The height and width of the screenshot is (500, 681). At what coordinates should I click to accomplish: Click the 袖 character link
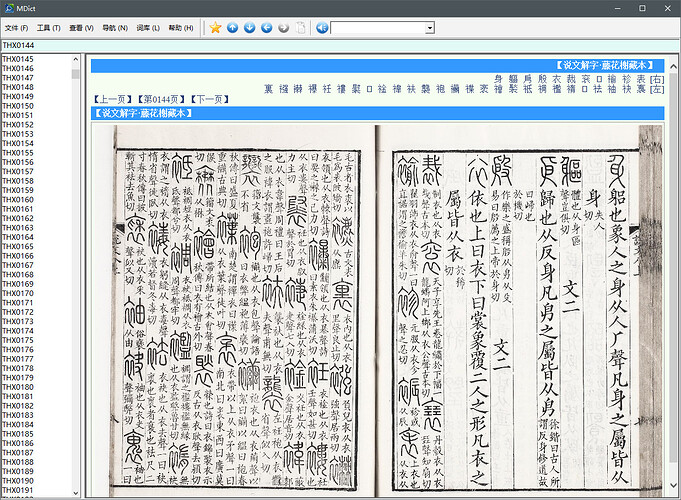pos(612,89)
